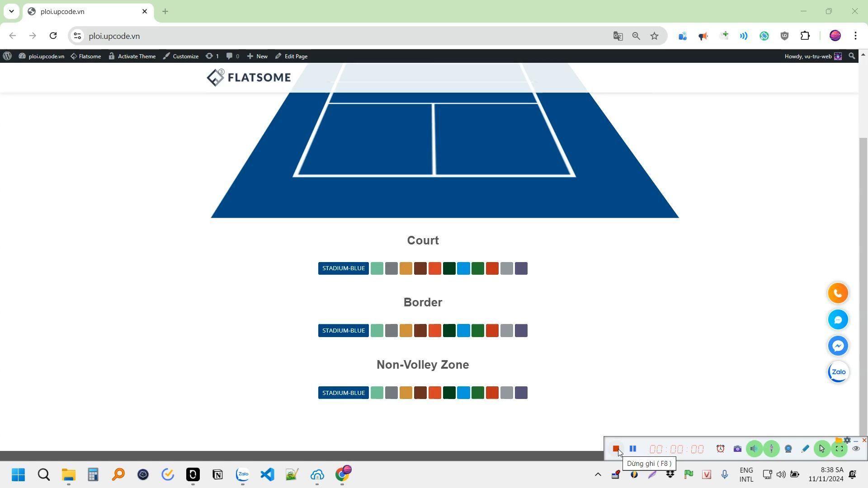Pause the screen recording
Image resolution: width=868 pixels, height=488 pixels.
pos(633,449)
